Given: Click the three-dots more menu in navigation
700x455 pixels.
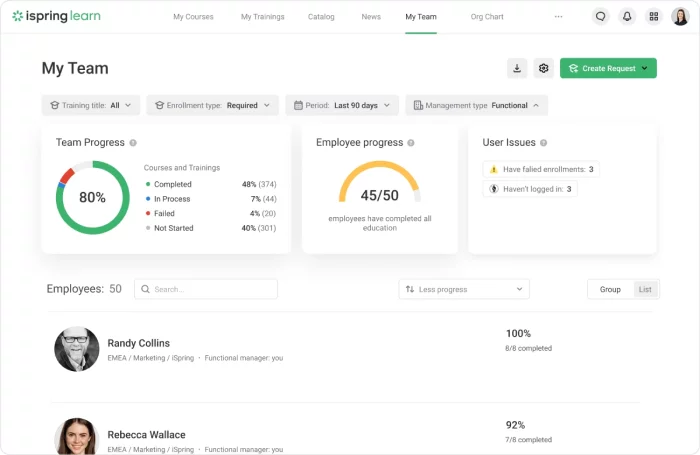Looking at the screenshot, I should (558, 17).
